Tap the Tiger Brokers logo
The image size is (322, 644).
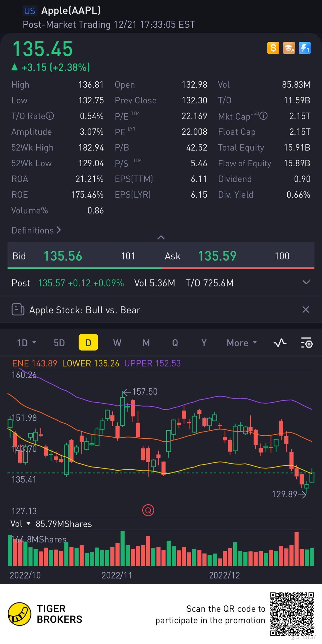(45, 614)
